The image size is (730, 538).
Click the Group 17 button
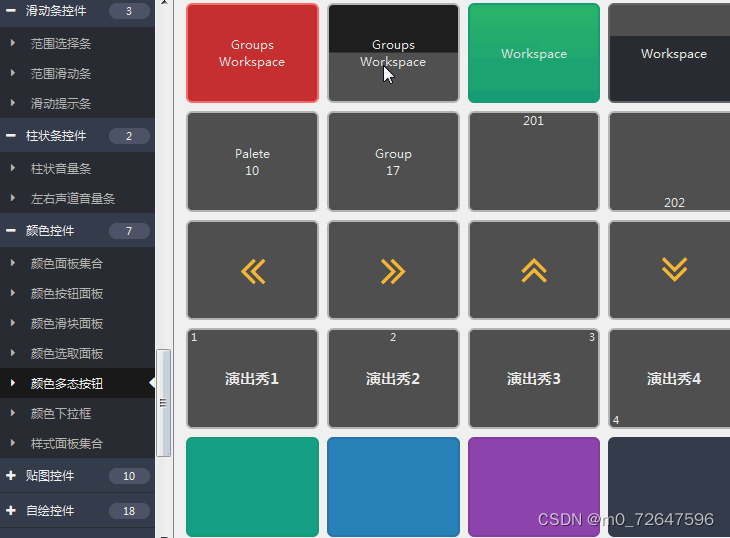393,161
